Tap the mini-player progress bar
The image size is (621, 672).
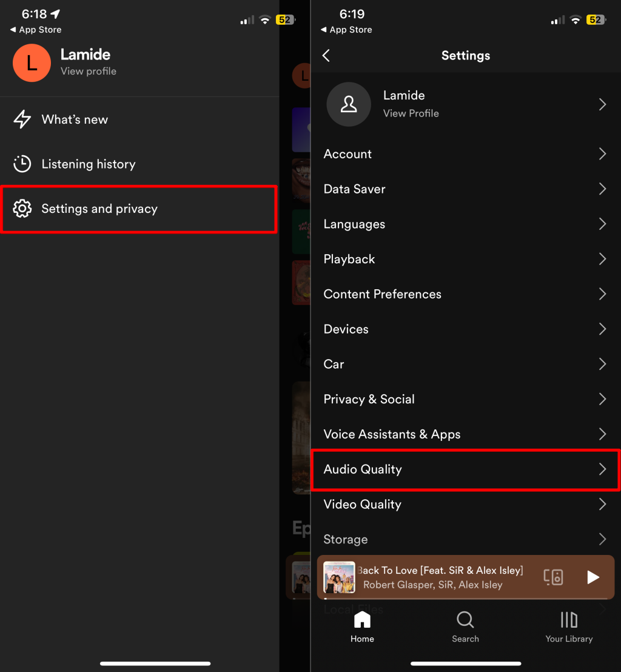465,598
